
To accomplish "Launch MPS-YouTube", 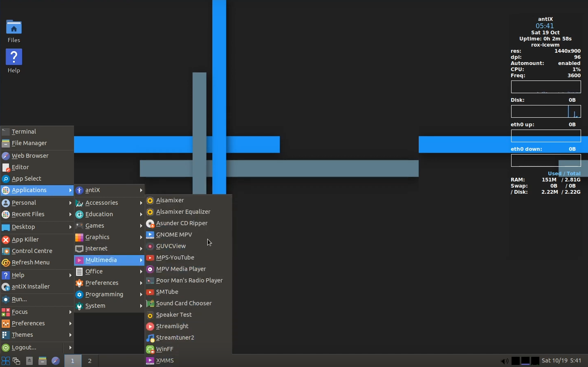I will pos(189,257).
